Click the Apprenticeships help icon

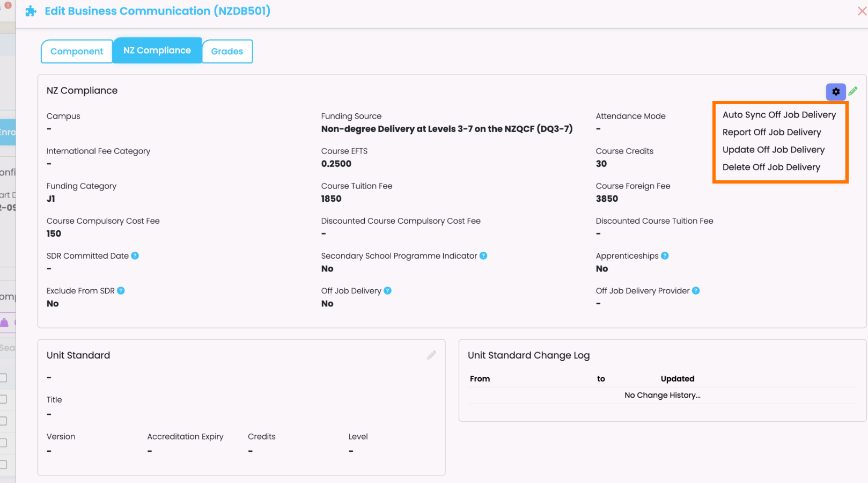tap(665, 256)
